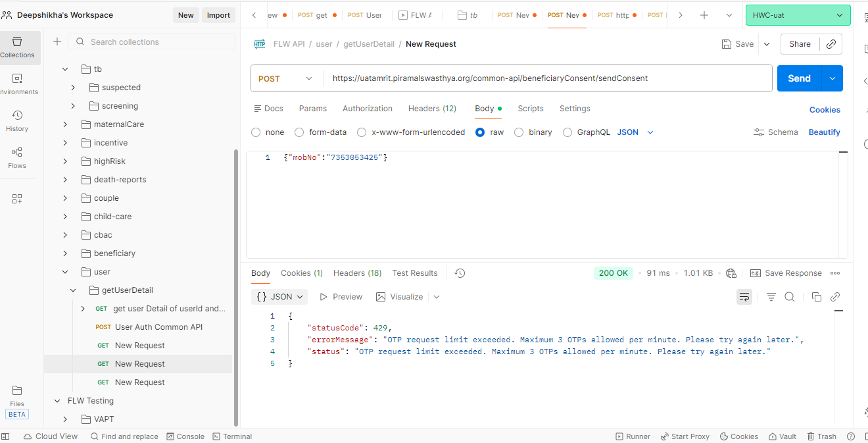The height and width of the screenshot is (443, 868).
Task: Click the request URL input field
Action: click(546, 78)
